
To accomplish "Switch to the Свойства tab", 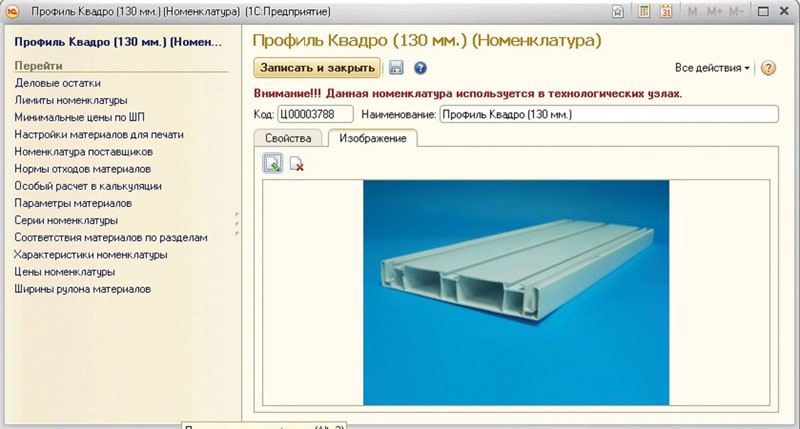I will click(x=288, y=138).
